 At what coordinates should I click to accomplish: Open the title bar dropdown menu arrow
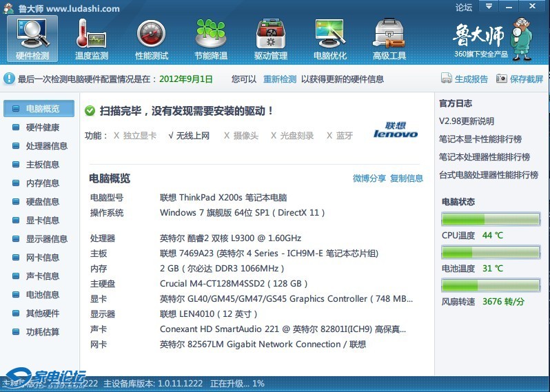(x=489, y=6)
